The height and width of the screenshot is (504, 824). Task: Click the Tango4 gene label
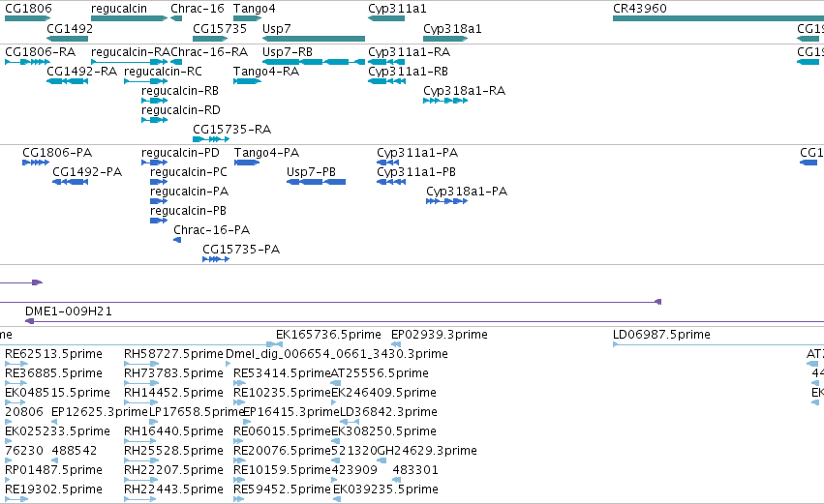point(255,9)
